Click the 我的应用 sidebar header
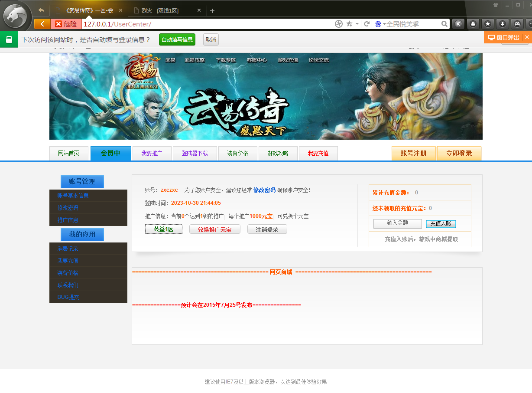 coord(82,234)
